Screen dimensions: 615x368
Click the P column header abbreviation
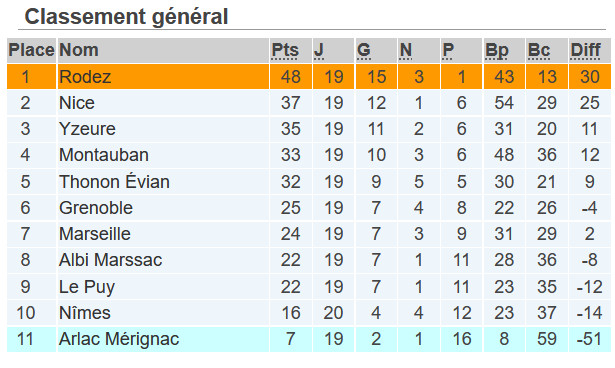coord(448,50)
